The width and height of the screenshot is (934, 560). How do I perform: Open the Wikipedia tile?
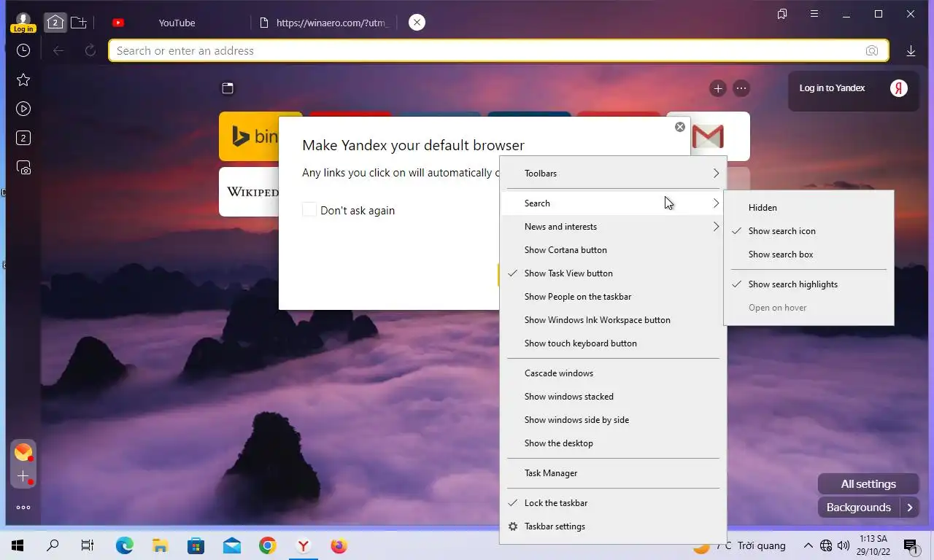point(249,192)
